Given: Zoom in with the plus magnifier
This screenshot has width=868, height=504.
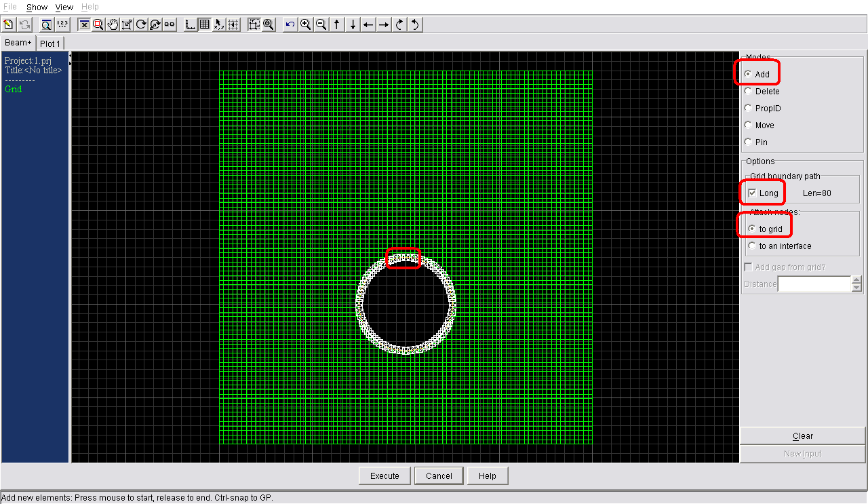Looking at the screenshot, I should 306,24.
